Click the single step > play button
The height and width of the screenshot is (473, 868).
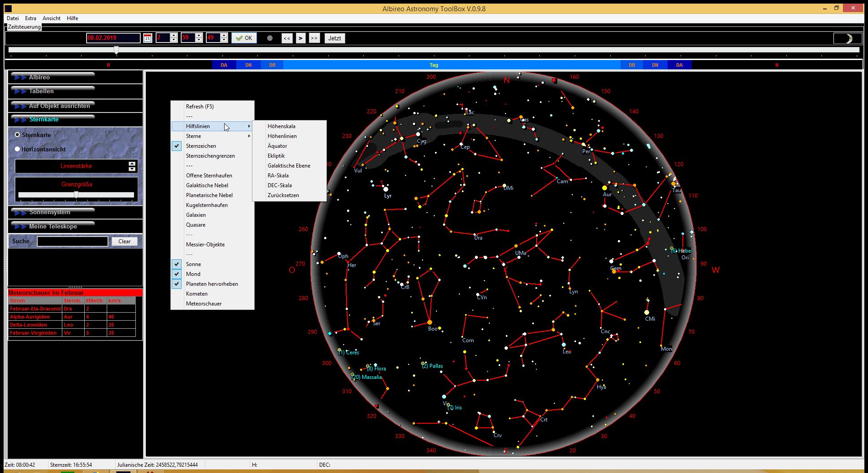click(300, 38)
